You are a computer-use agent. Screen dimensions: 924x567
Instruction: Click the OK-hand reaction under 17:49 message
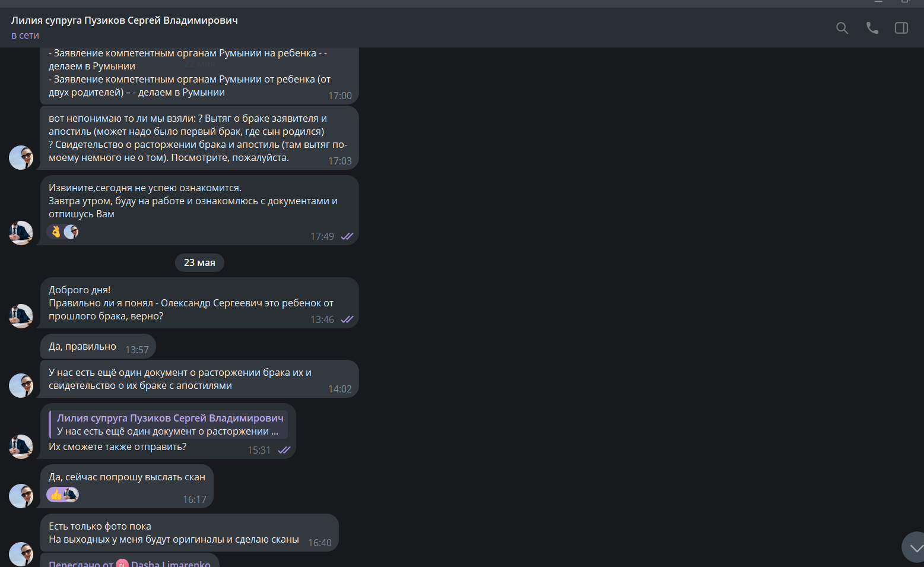(x=56, y=232)
